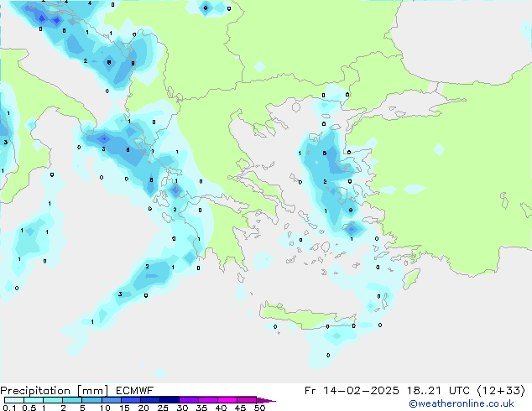Click the legend value label '50'
The height and width of the screenshot is (411, 532).
point(259,408)
